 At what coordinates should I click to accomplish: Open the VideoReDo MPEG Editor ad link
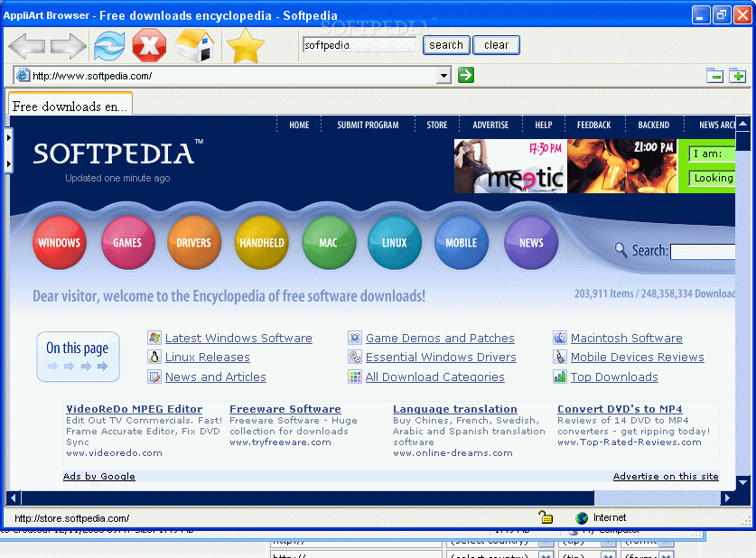pos(134,409)
